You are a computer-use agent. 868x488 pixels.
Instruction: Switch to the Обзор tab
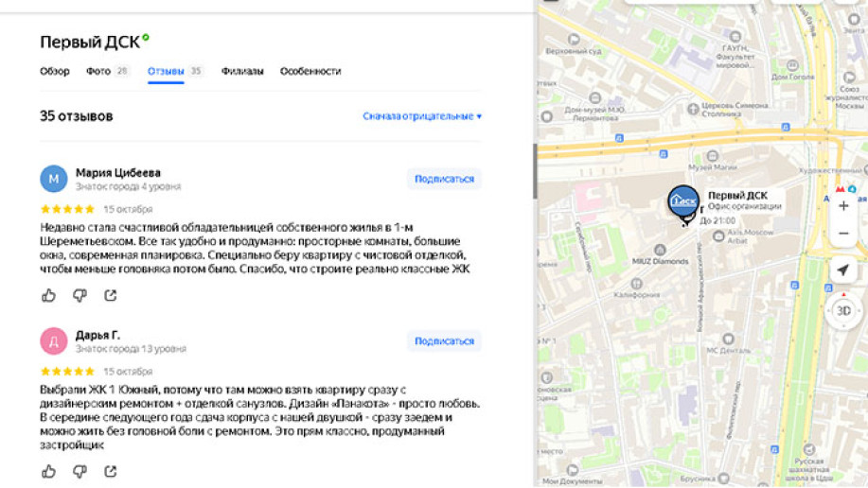pos(55,71)
